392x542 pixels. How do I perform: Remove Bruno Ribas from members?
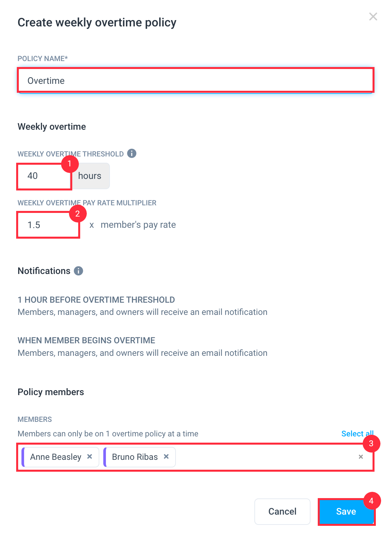click(166, 457)
